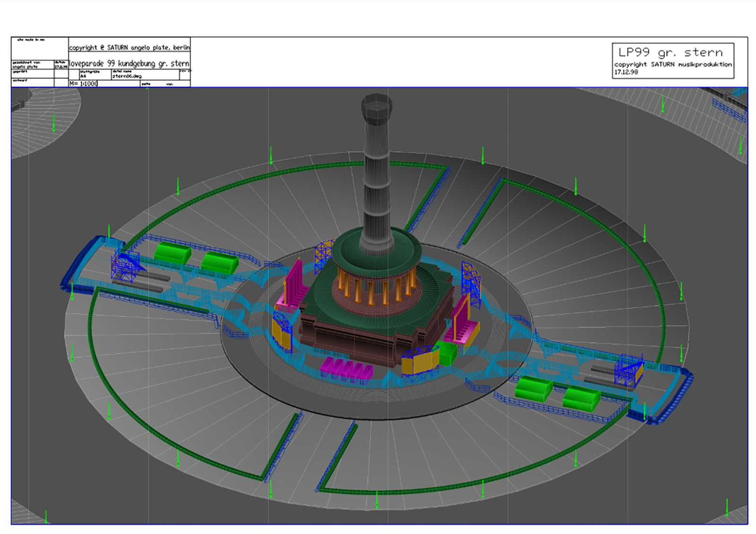756x534 pixels.
Task: Select the blue scaffold tower at far right
Action: tap(628, 370)
